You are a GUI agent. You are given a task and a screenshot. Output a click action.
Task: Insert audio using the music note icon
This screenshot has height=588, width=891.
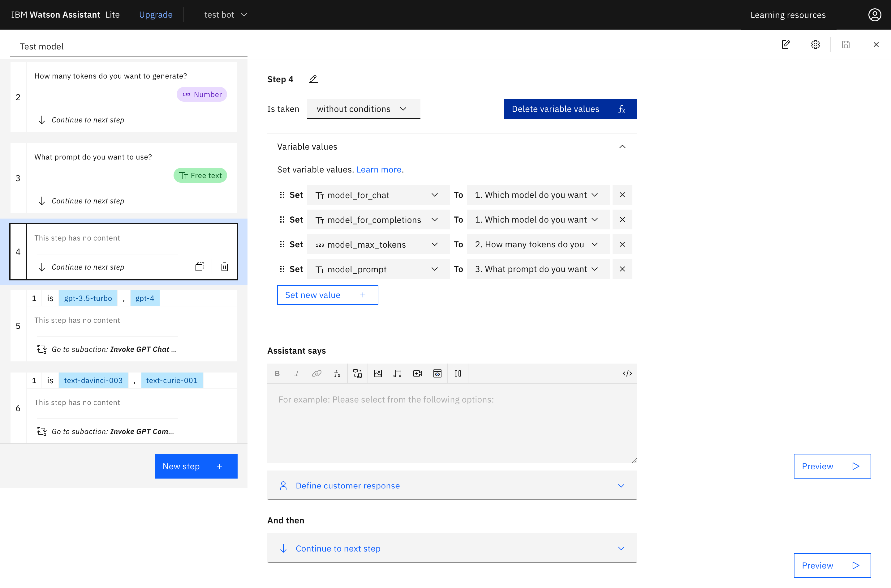[x=397, y=373]
